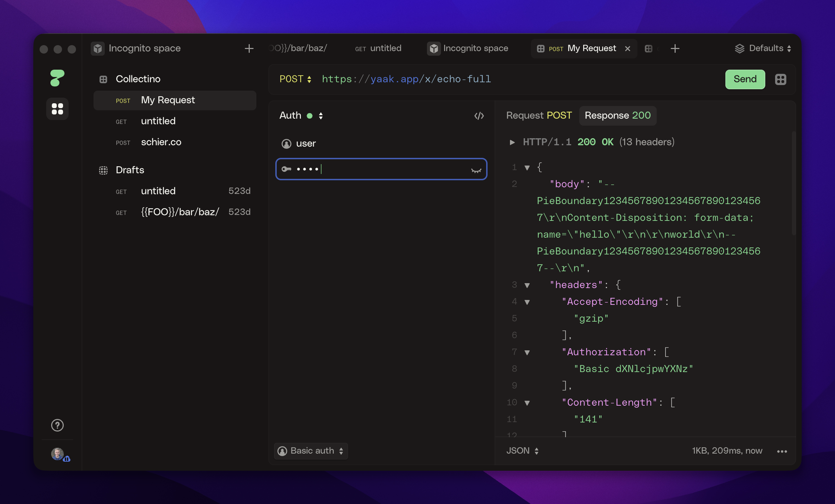Screen dimensions: 835x504
Task: Switch to the Request POST tab
Action: point(539,115)
